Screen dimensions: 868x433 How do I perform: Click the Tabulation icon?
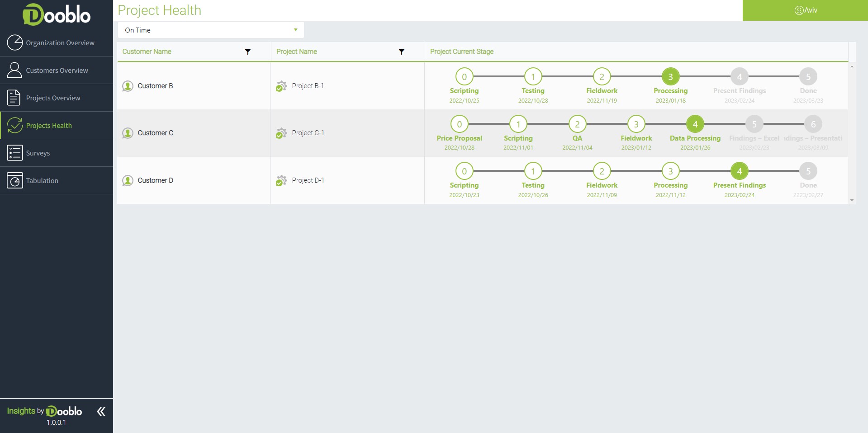tap(14, 180)
